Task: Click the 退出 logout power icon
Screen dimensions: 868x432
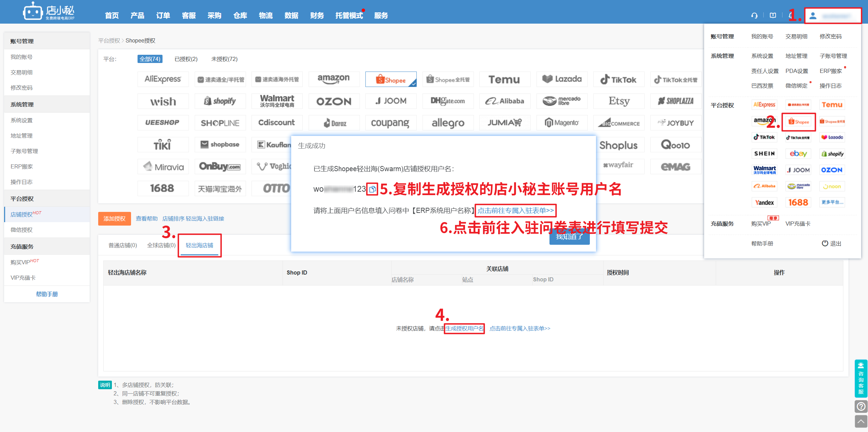Action: point(825,243)
